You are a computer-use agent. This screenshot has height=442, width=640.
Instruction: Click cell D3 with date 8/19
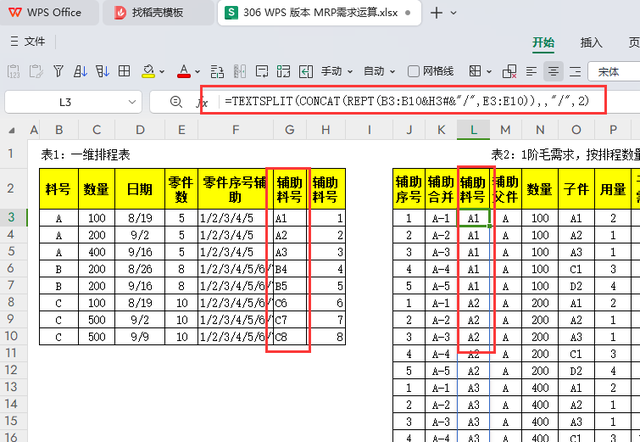140,218
